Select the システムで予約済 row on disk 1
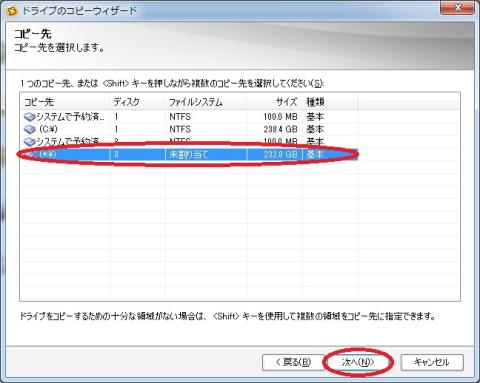This screenshot has width=480, height=383. [x=189, y=117]
